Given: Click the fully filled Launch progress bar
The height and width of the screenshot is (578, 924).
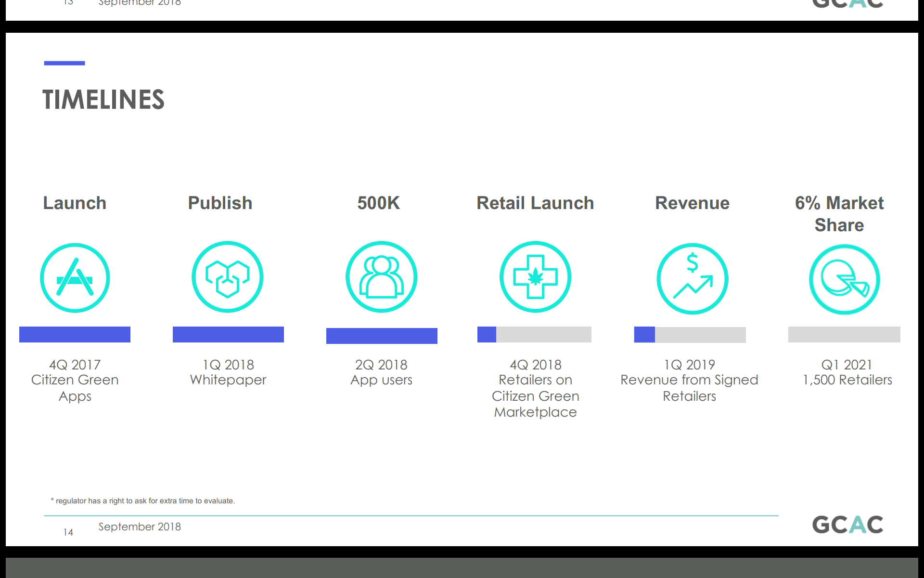Looking at the screenshot, I should (75, 334).
